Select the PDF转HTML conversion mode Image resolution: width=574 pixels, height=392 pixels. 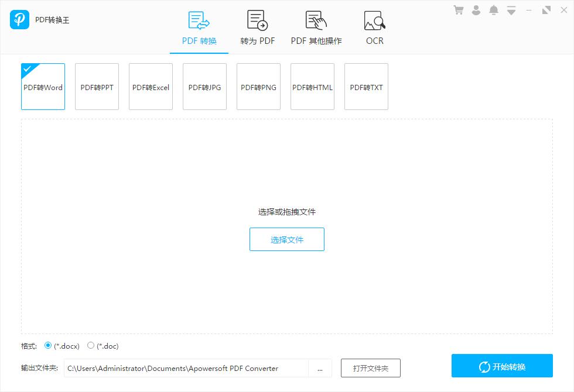pos(312,87)
